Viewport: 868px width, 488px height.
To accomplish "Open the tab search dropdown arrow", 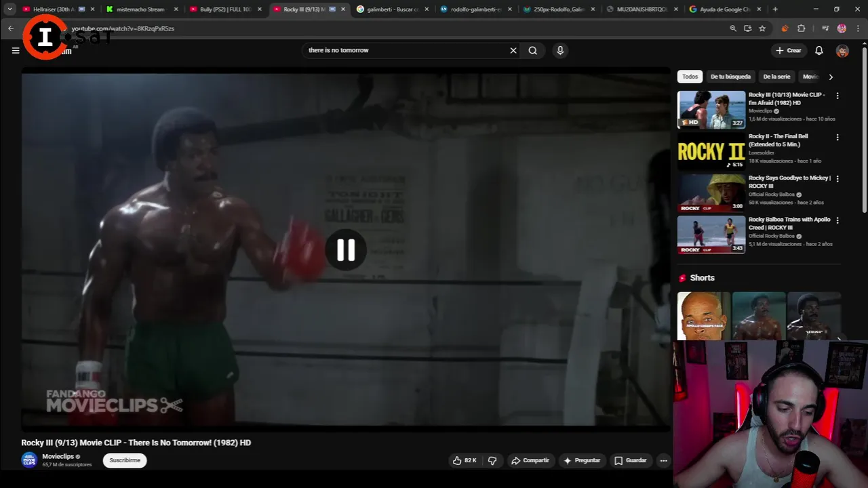I will [9, 9].
